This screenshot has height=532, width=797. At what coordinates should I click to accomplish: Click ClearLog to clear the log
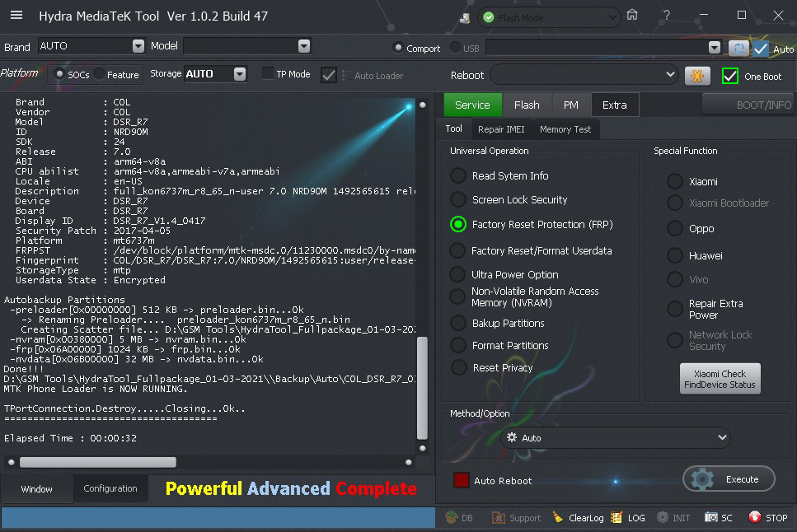tap(579, 518)
